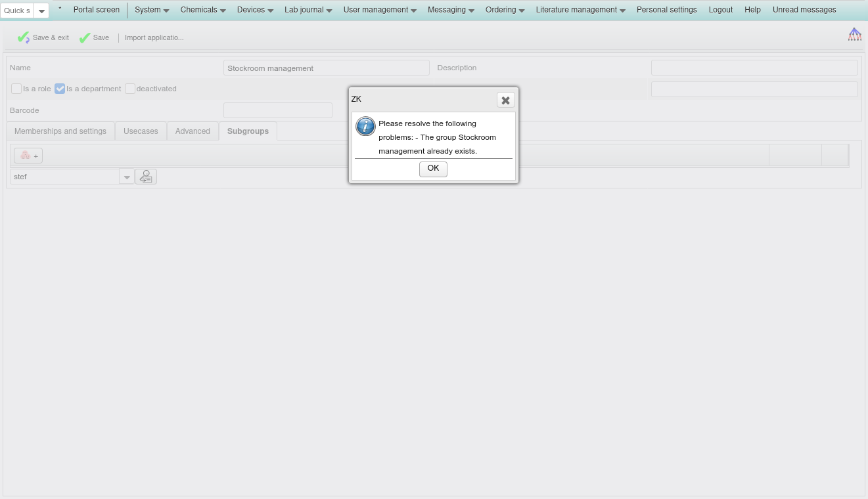The image size is (868, 499).
Task: Switch to the Usecases tab
Action: click(141, 131)
